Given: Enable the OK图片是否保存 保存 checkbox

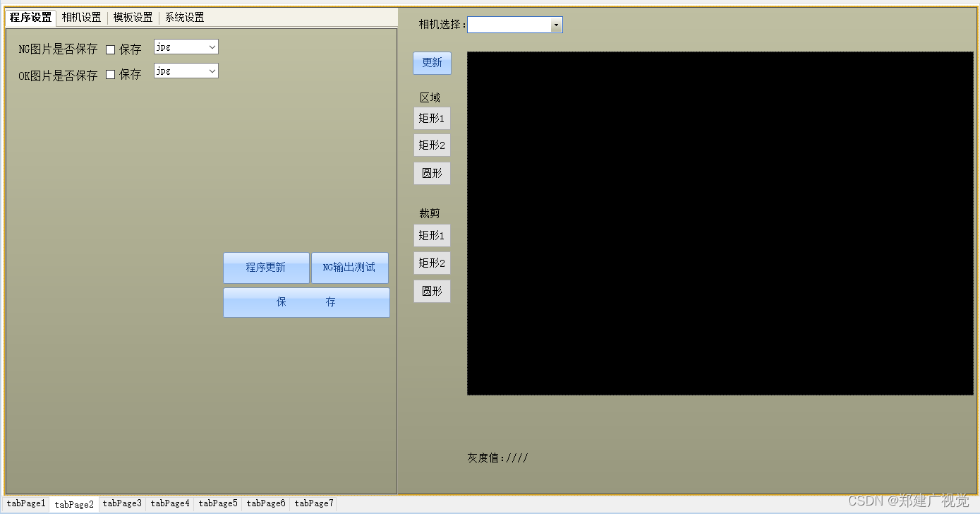Looking at the screenshot, I should [110, 74].
